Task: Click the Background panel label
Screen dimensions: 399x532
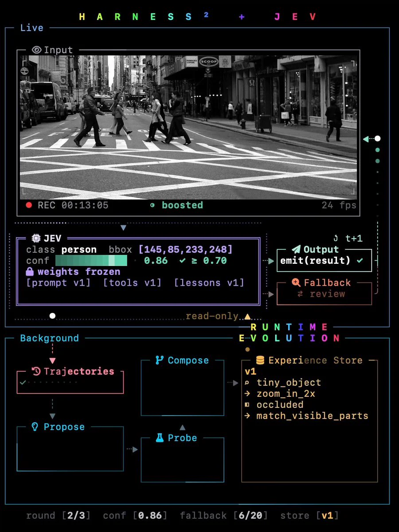Action: tap(49, 338)
